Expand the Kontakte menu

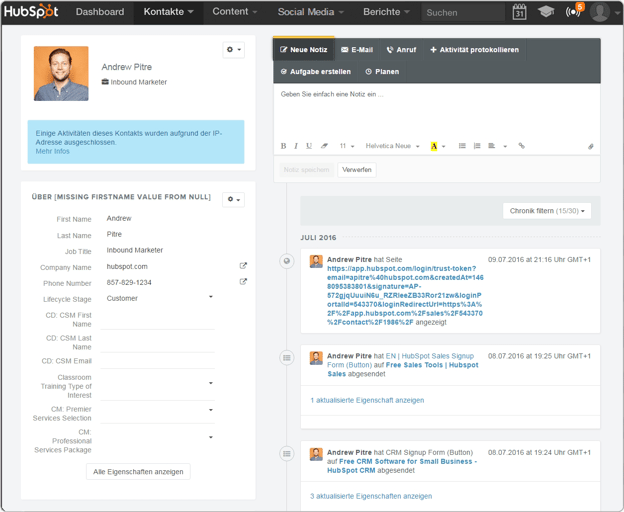168,12
